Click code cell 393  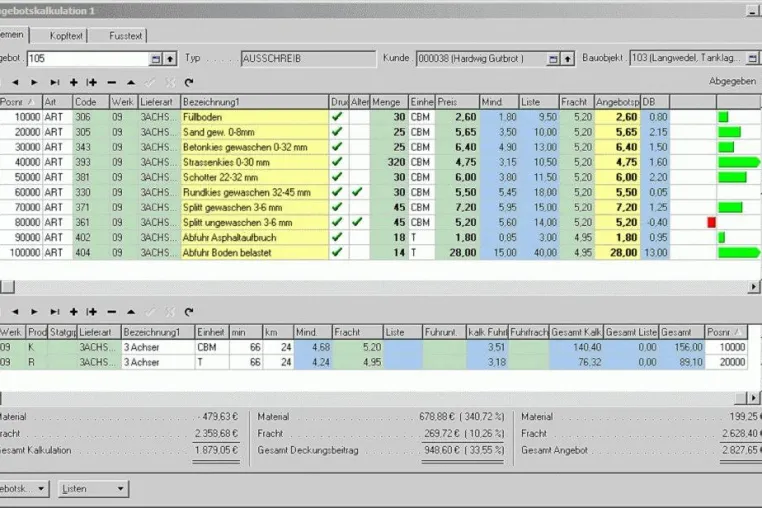pyautogui.click(x=91, y=162)
